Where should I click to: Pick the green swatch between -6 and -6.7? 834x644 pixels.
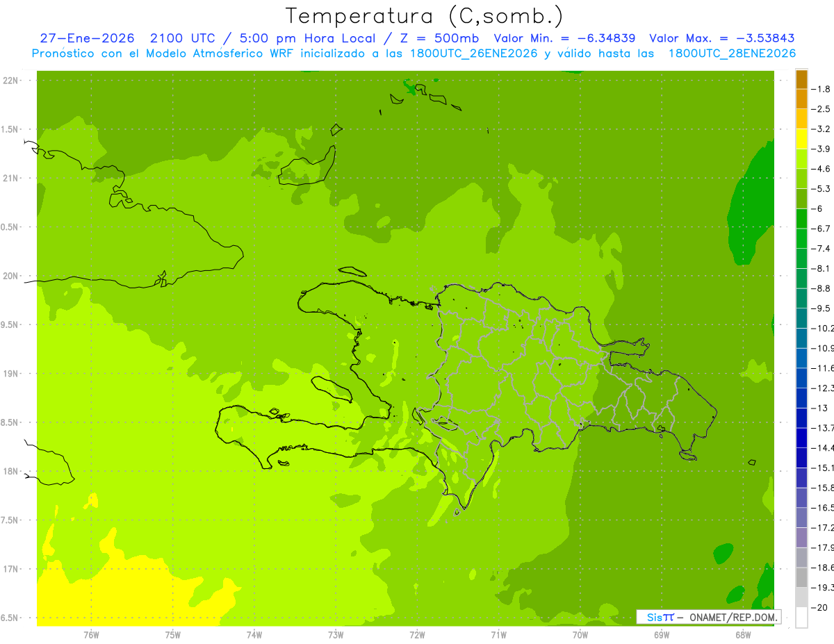[801, 219]
